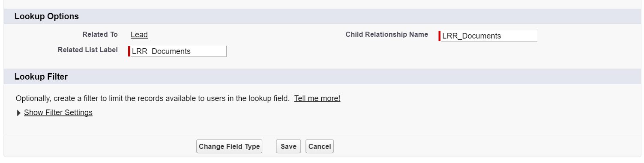The height and width of the screenshot is (163, 644).
Task: Focus the Child Relationship Name input
Action: click(488, 36)
